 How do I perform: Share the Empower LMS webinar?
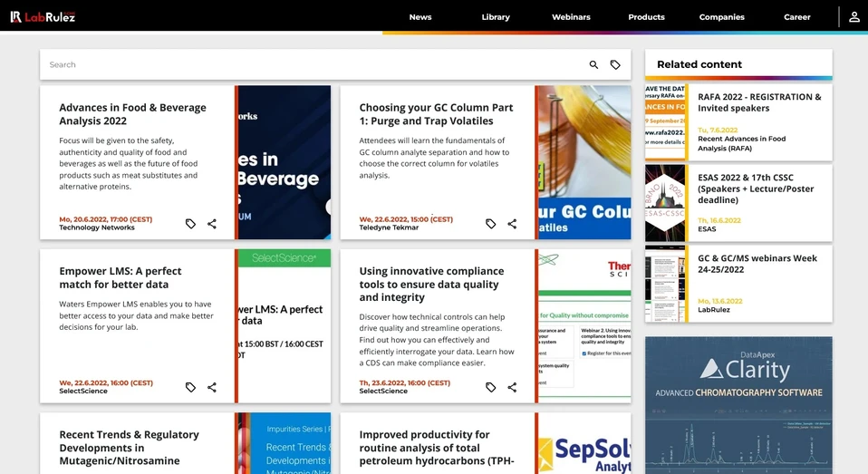click(212, 387)
